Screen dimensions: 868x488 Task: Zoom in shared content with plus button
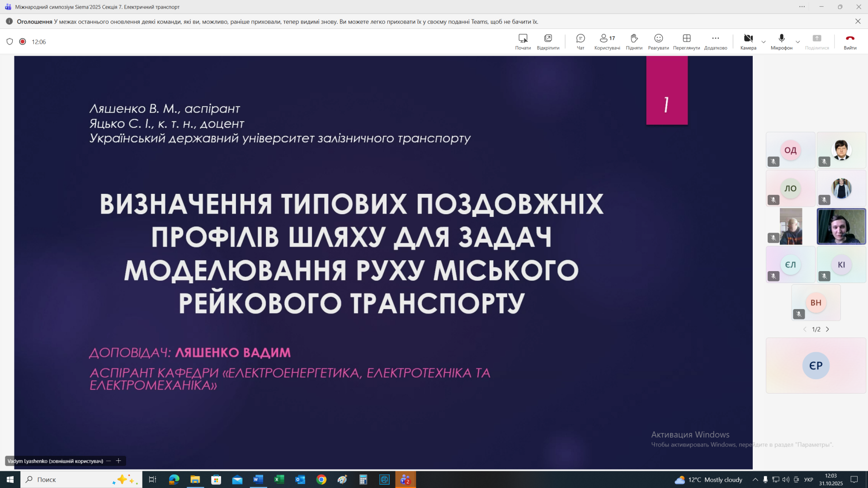pos(118,461)
